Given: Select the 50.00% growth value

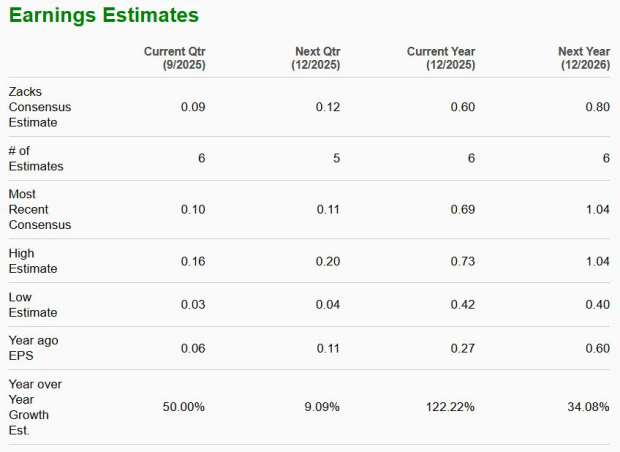Looking at the screenshot, I should point(184,407).
